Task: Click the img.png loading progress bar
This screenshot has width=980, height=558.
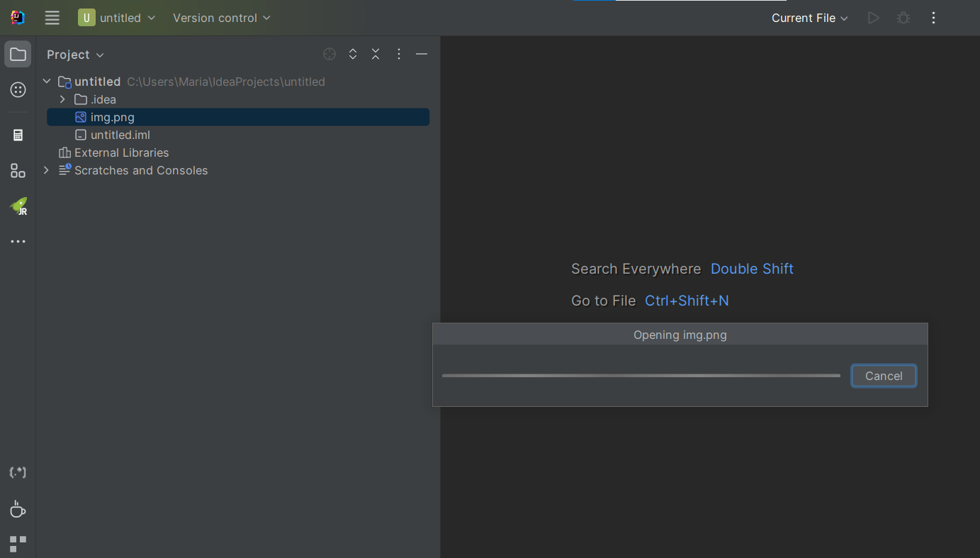Action: coord(640,376)
